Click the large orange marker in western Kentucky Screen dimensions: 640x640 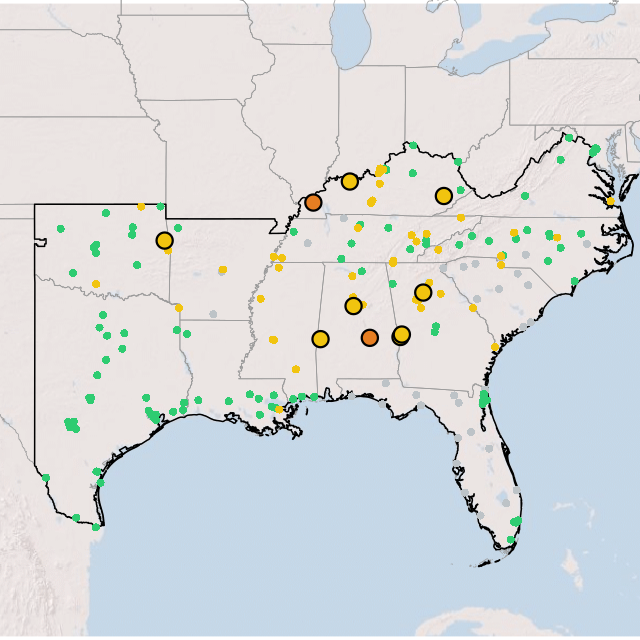click(313, 202)
